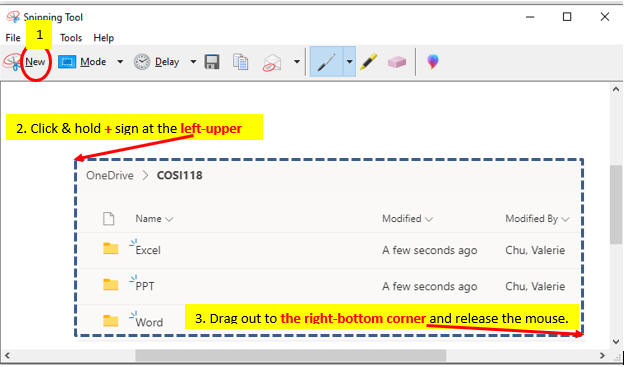
Task: Click 'A few seconds ago' in Excel row
Action: pyautogui.click(x=430, y=250)
